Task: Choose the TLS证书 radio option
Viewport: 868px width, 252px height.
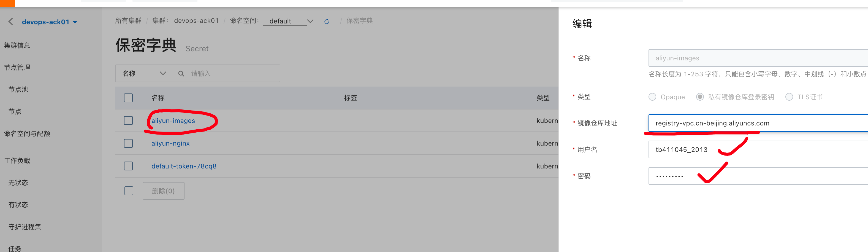Action: tap(789, 97)
